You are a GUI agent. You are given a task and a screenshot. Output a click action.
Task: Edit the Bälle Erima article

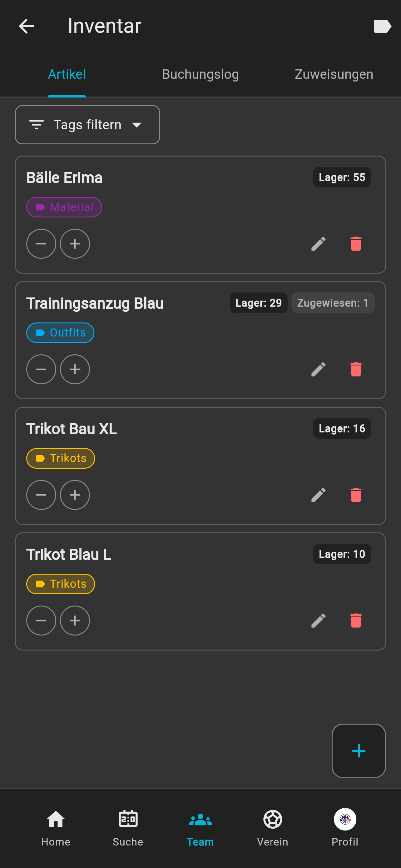[x=318, y=244]
